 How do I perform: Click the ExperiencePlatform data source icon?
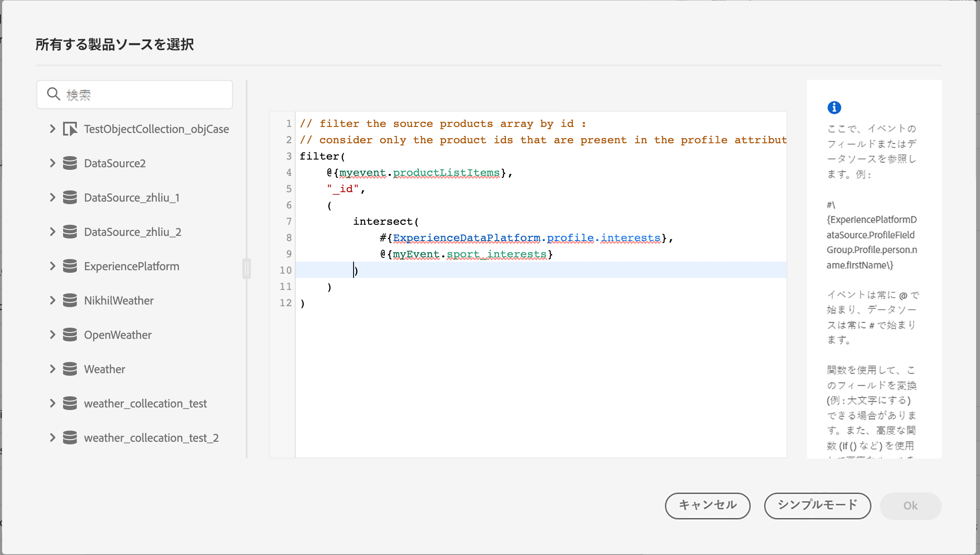[x=70, y=266]
